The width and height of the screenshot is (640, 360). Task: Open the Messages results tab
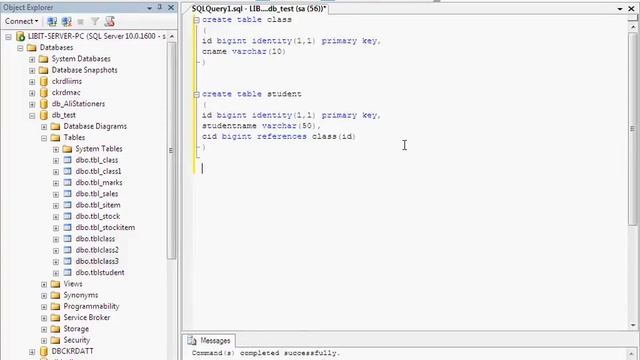coord(210,340)
